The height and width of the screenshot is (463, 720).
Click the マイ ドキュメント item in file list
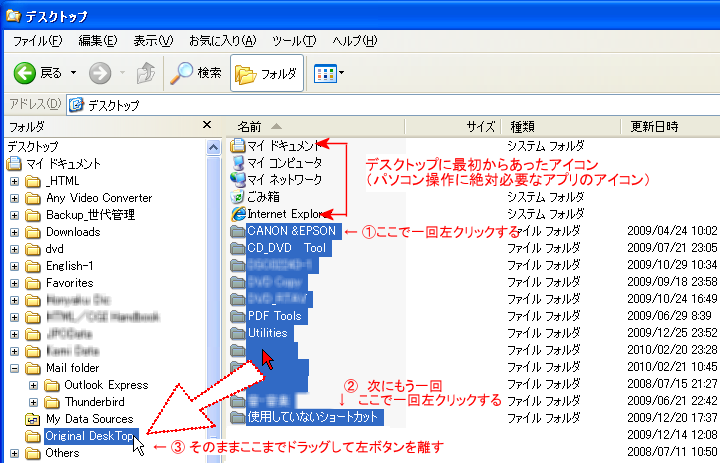coord(281,145)
